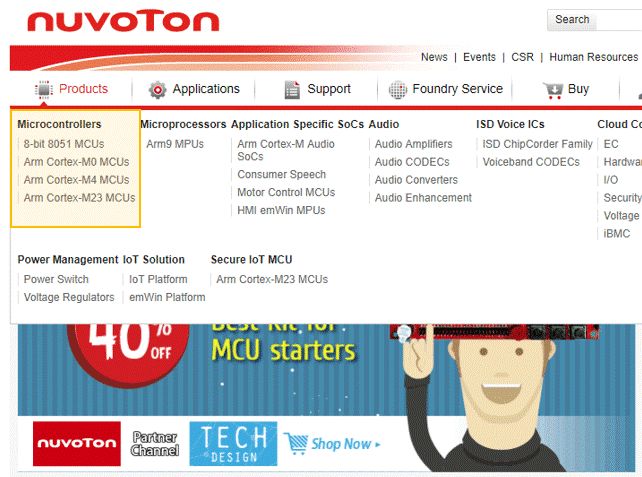
Task: Open emWin Platform
Action: [x=167, y=297]
